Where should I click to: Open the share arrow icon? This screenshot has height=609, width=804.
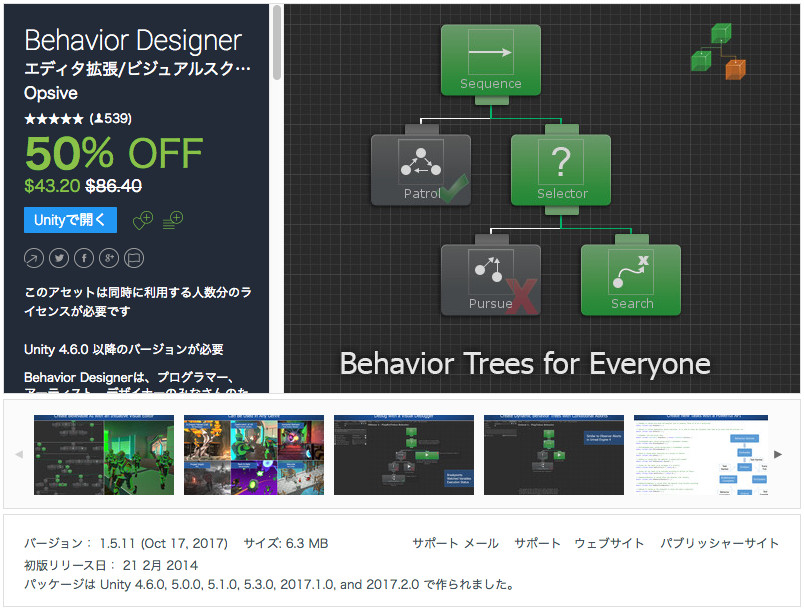[34, 258]
